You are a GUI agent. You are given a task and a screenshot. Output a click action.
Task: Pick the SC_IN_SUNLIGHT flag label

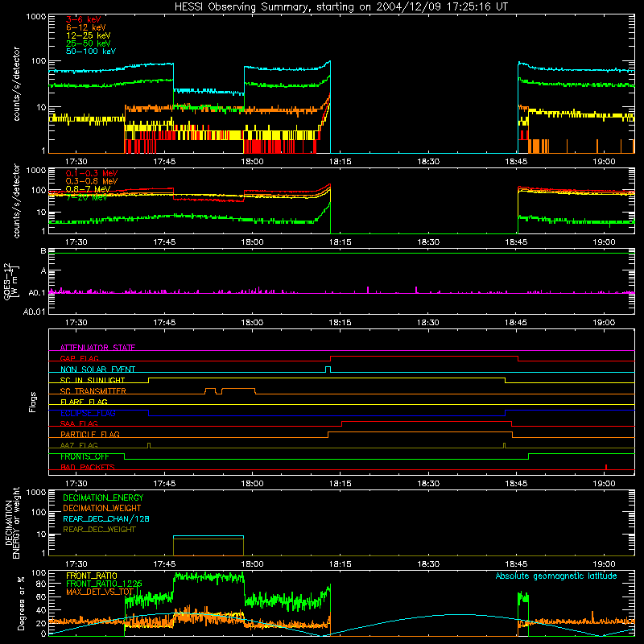[93, 380]
